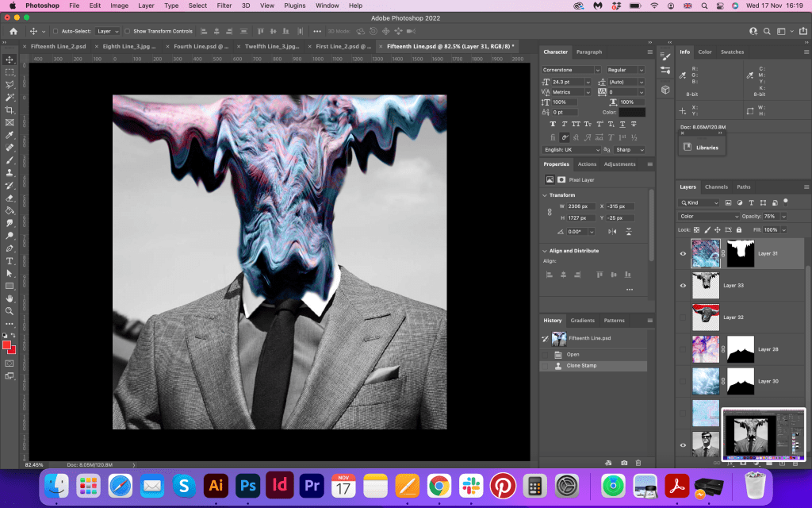Click the Flip horizontal icon in Transform
The height and width of the screenshot is (508, 812).
point(611,232)
